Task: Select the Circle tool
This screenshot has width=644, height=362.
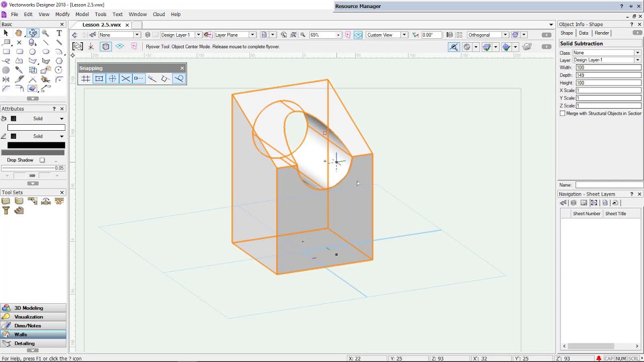Action: [x=33, y=52]
